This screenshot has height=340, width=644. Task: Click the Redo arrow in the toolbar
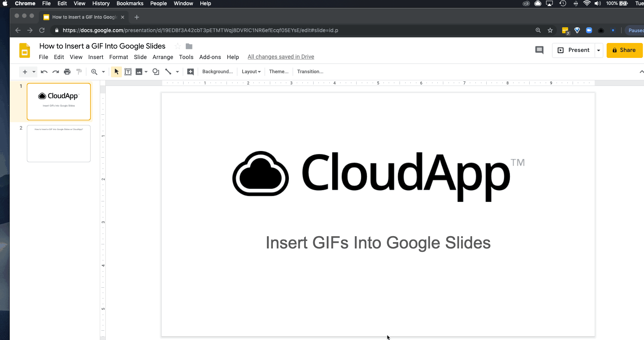(x=56, y=72)
